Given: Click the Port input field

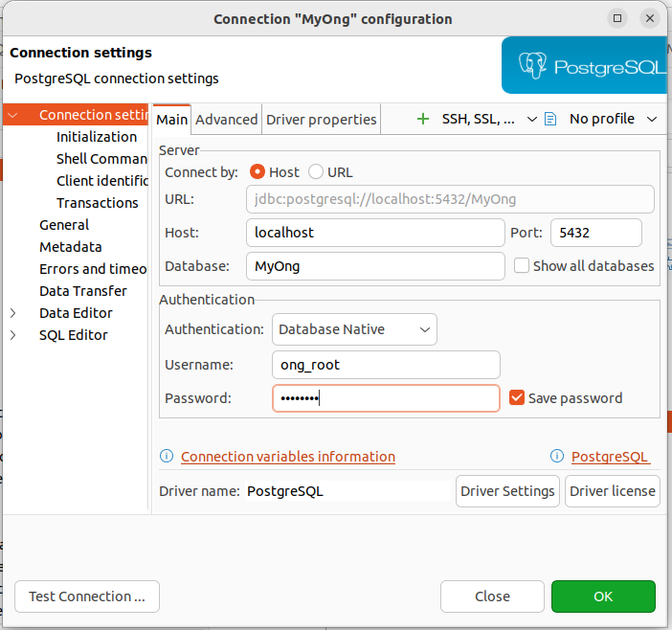Looking at the screenshot, I should [595, 233].
